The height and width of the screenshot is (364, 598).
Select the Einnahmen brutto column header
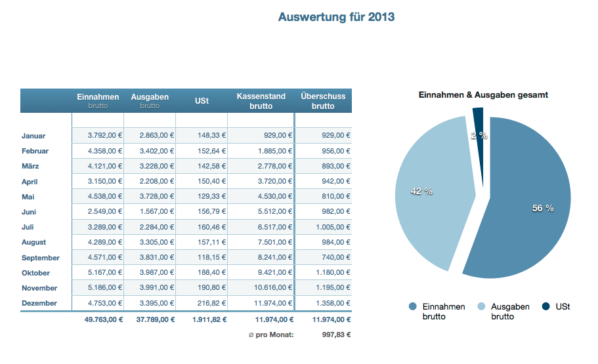click(98, 100)
